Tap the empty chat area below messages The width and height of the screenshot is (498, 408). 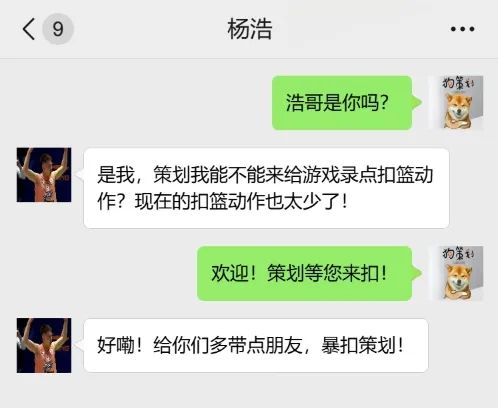point(249,391)
